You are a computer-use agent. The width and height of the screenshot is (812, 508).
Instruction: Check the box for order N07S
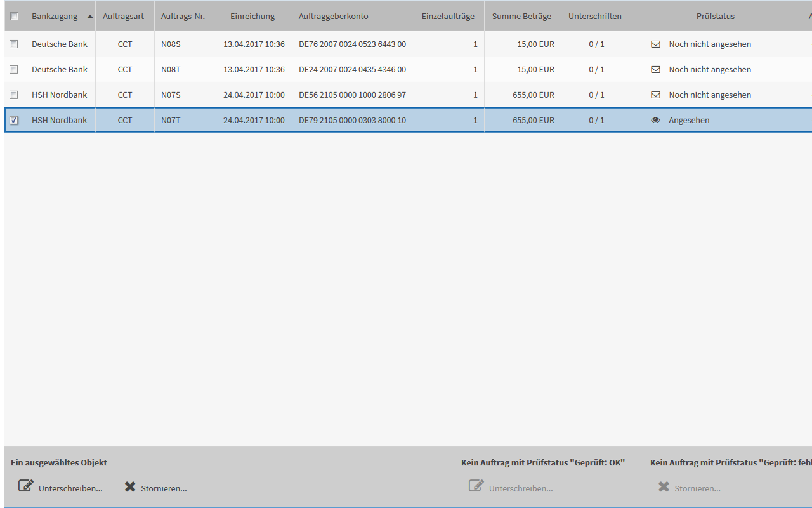tap(14, 95)
